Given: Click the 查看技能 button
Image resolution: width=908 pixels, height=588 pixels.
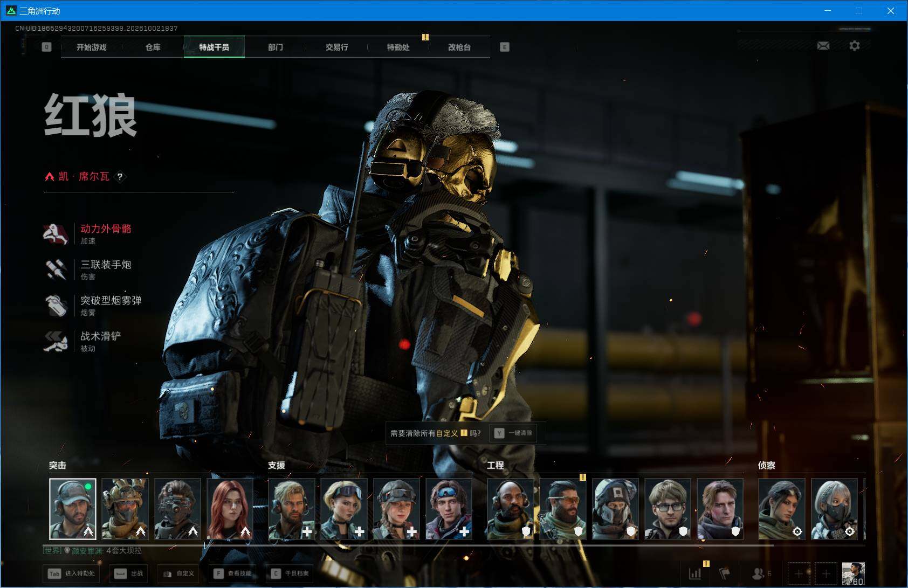Looking at the screenshot, I should click(232, 573).
